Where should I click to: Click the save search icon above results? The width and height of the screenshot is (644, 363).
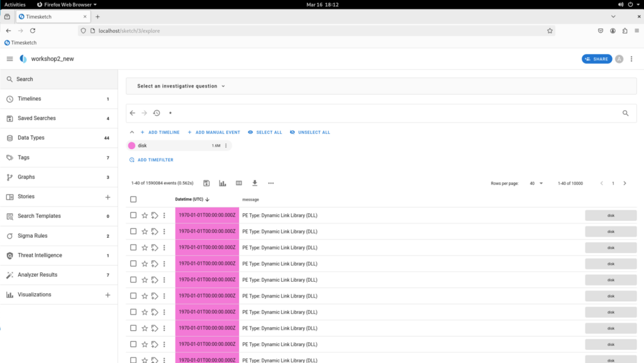click(x=206, y=183)
